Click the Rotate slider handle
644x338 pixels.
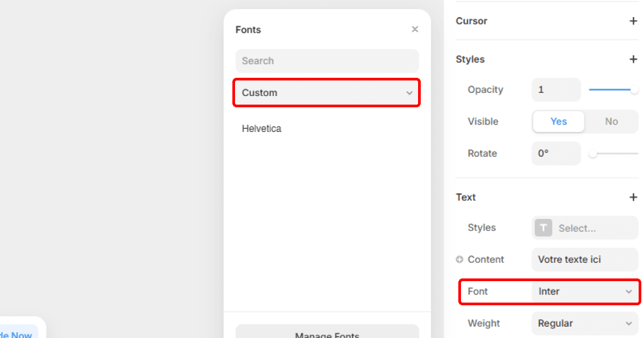(592, 153)
